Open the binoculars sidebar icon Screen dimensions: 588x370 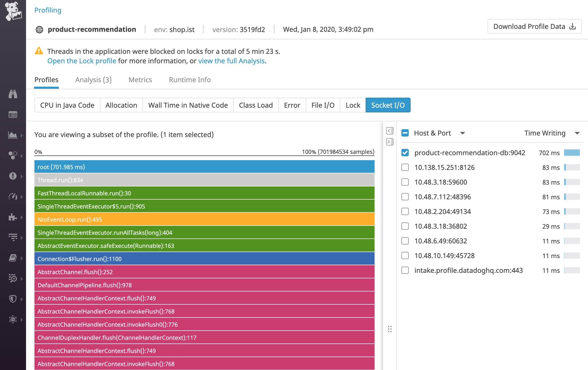click(x=13, y=94)
